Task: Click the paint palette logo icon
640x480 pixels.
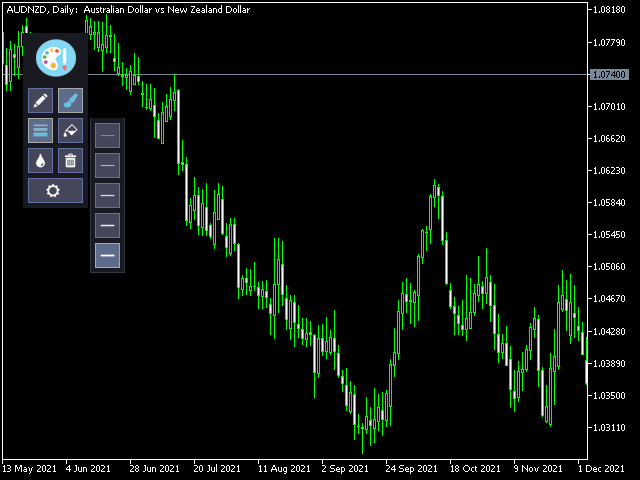Action: pyautogui.click(x=56, y=58)
